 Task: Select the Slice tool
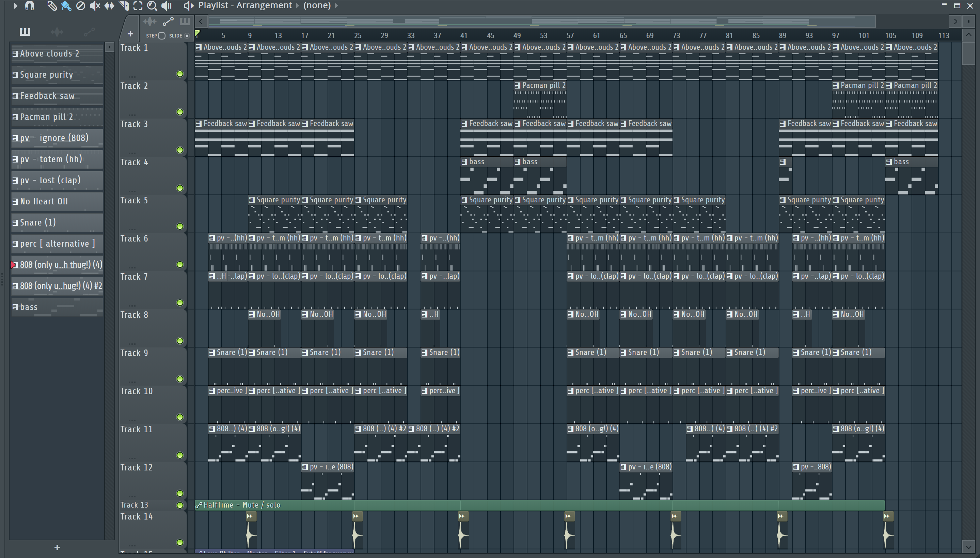[x=124, y=5]
